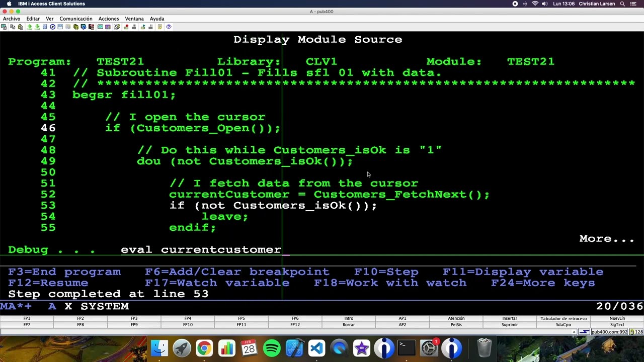Open the Acciones menu
Screen dimensions: 644x362
(109, 19)
